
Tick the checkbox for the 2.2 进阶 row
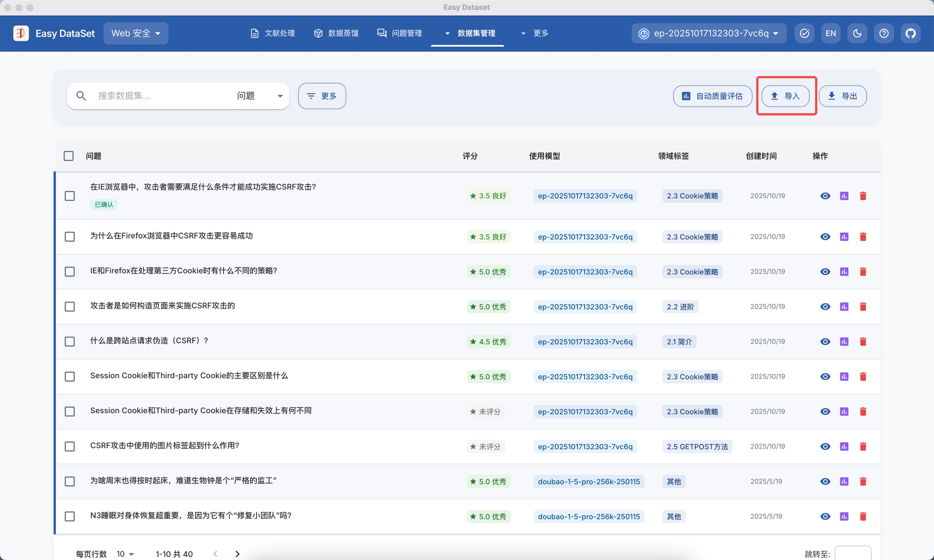(70, 307)
